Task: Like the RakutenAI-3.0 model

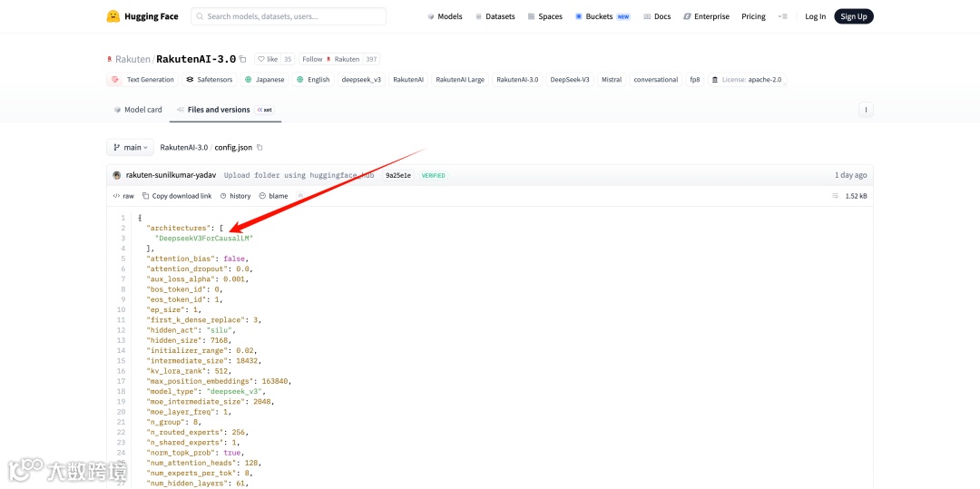Action: tap(268, 59)
